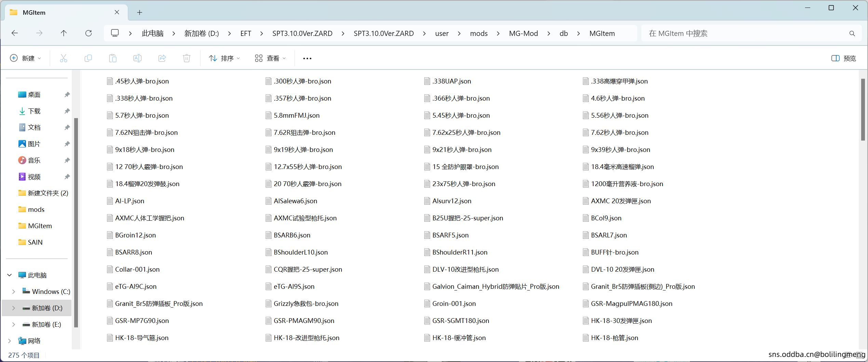Click the Cut scissors icon
The image size is (868, 362).
[63, 58]
